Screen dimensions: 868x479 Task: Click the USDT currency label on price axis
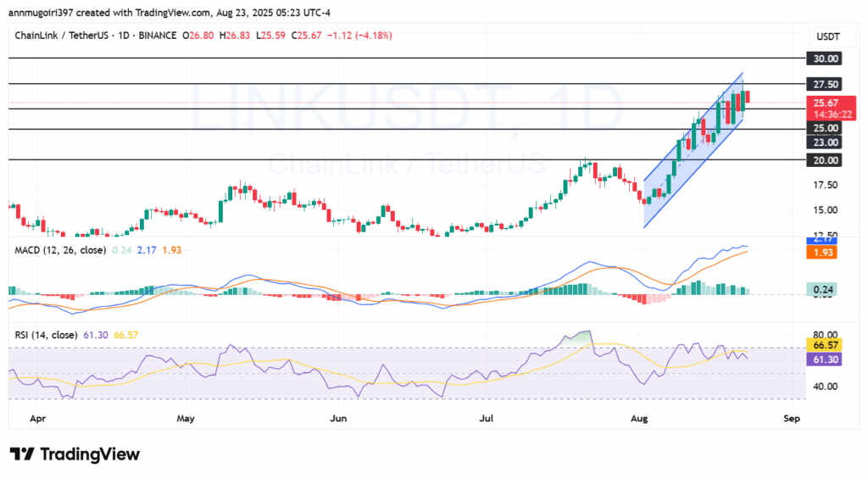[828, 36]
